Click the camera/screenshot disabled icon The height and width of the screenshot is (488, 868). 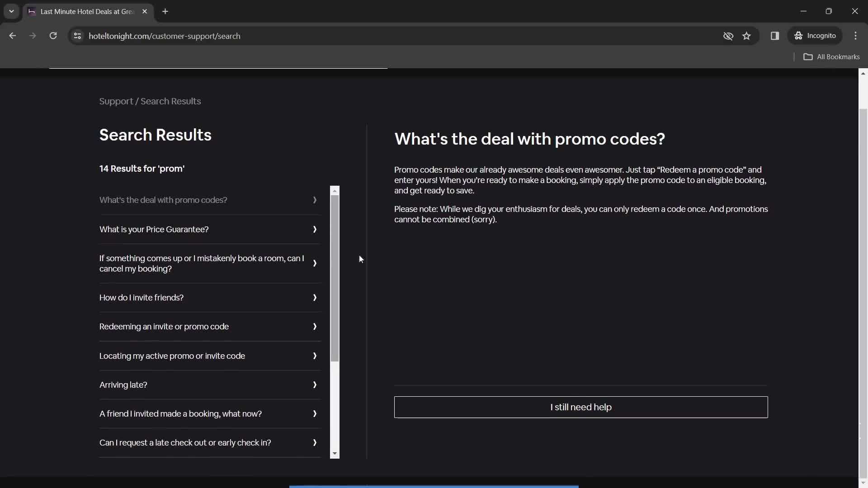coord(728,36)
